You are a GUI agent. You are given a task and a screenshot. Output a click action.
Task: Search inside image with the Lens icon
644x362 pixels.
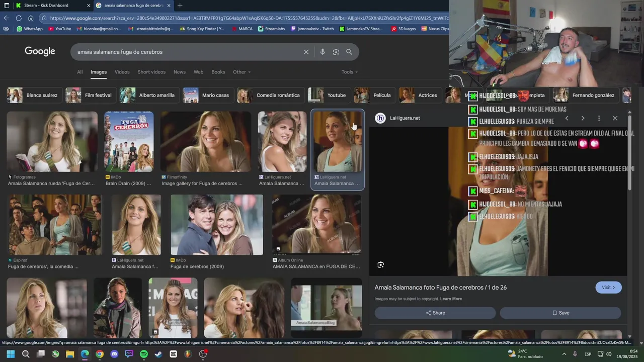coord(381,265)
